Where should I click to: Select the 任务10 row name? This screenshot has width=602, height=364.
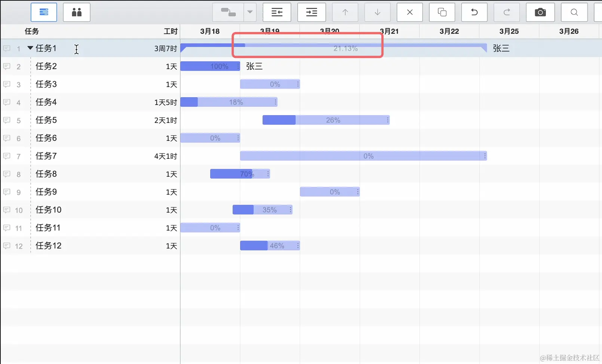(x=48, y=210)
